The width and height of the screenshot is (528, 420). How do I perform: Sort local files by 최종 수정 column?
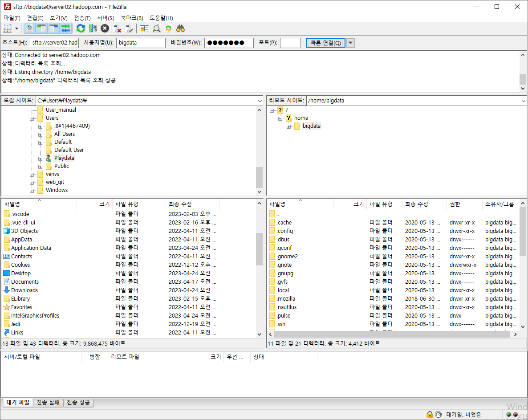pos(193,204)
